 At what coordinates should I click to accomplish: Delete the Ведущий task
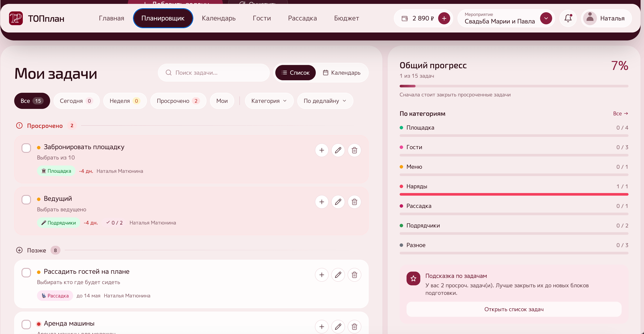tap(354, 202)
